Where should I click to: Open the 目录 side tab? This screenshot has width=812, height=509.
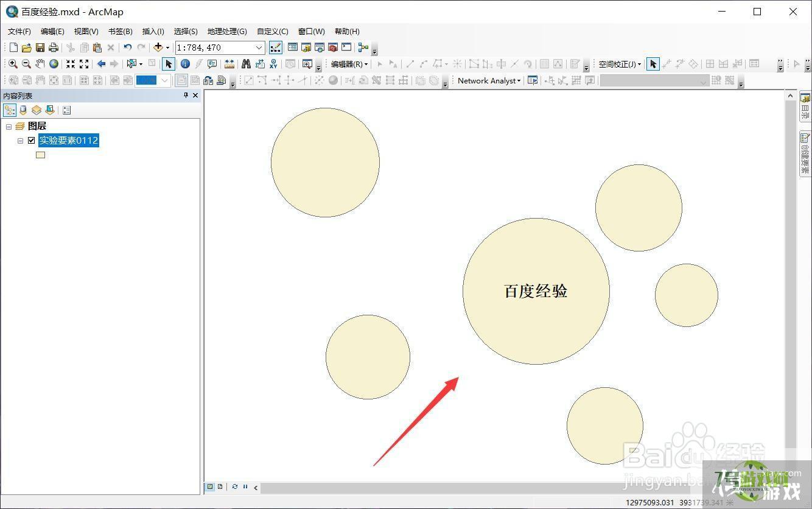pos(805,107)
